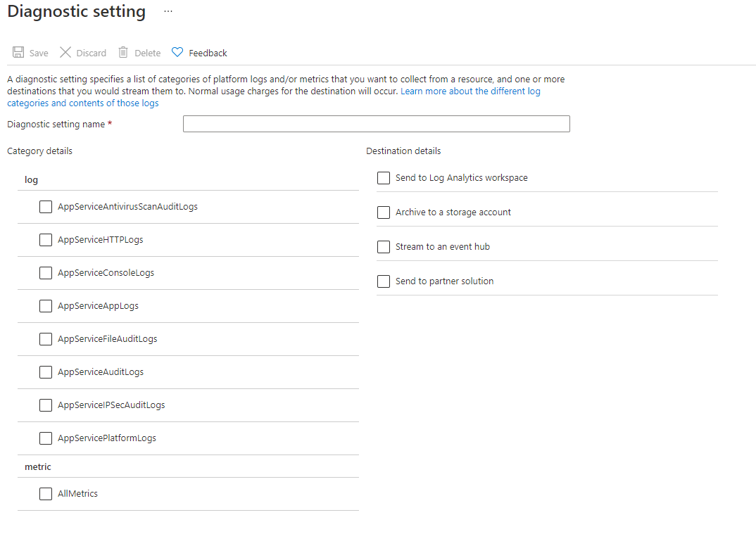Open the Feedback button label
The width and height of the screenshot is (756, 534).
(208, 53)
